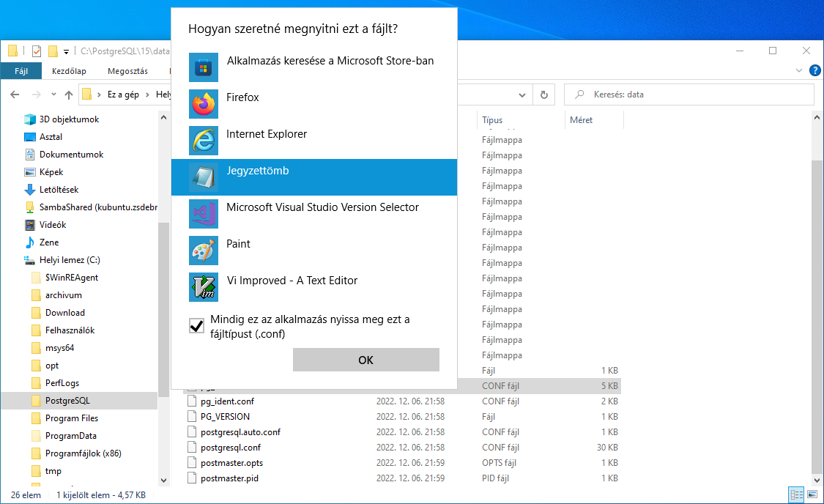Viewport: 824px width, 504px height.
Task: Toggle always use this app checkbox
Action: click(196, 326)
